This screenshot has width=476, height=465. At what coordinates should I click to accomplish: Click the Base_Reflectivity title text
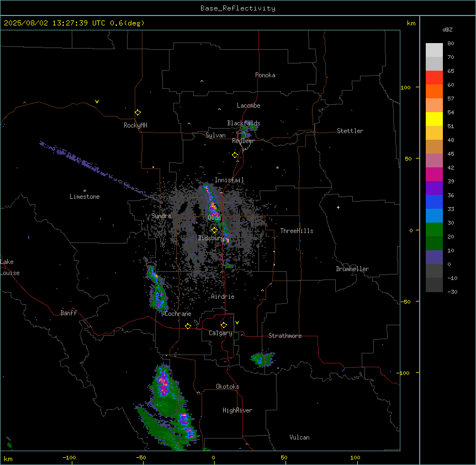click(238, 8)
